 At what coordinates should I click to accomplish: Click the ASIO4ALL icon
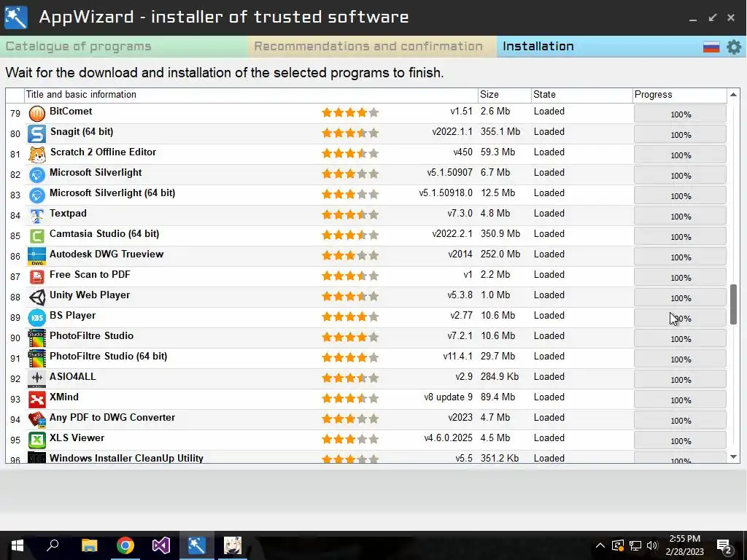(x=36, y=378)
